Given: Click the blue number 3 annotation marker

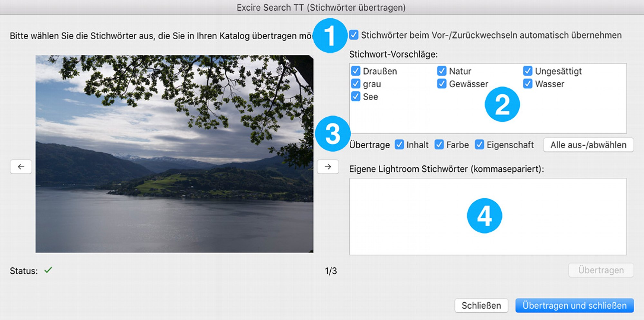Looking at the screenshot, I should tap(333, 133).
